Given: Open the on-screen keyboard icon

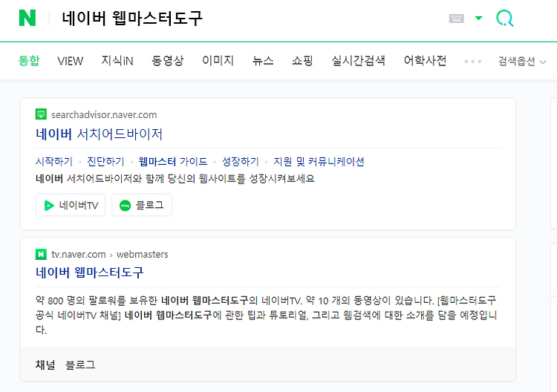Looking at the screenshot, I should click(457, 18).
